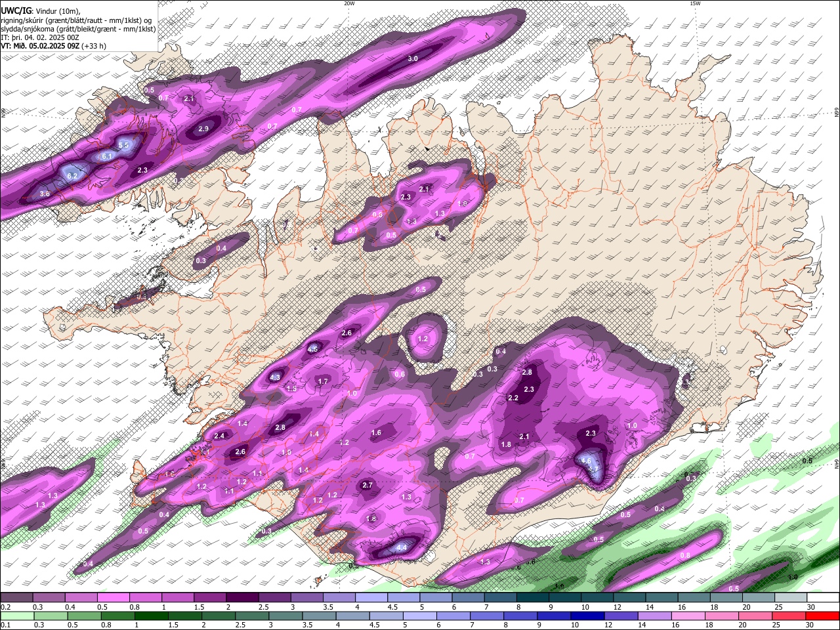Click the 2.2 precipitation value
This screenshot has width=840, height=630.
coord(513,398)
